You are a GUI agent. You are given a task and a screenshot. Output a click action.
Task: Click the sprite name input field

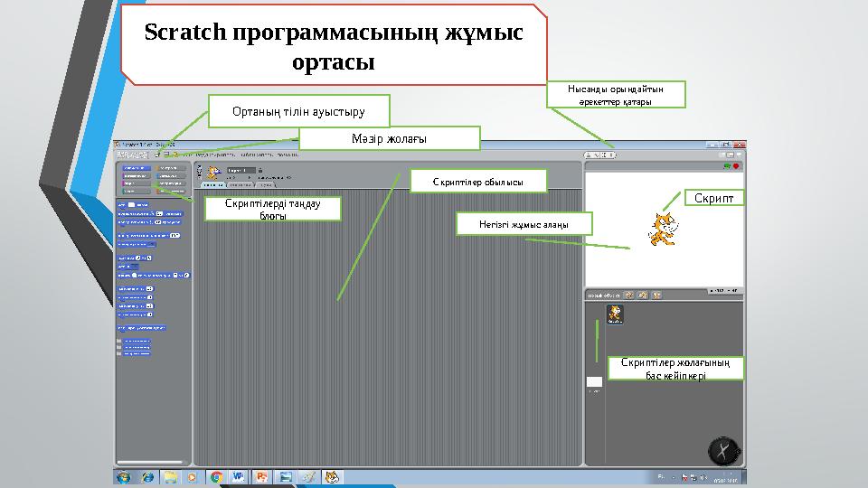(x=241, y=171)
